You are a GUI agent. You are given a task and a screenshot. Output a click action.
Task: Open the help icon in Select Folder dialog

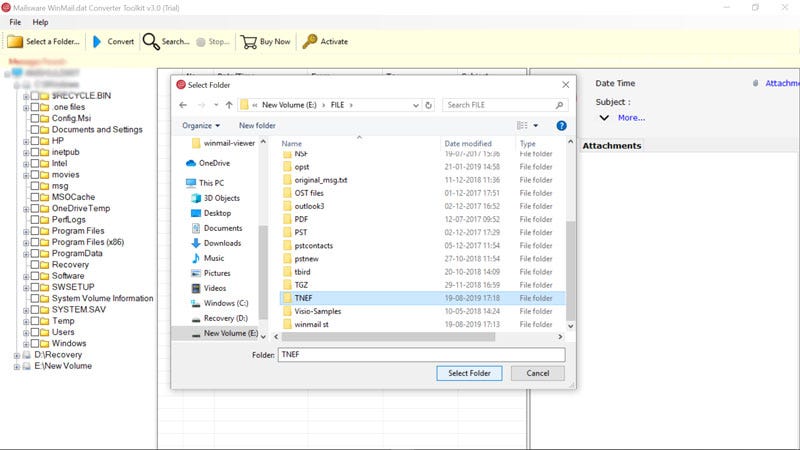pos(561,126)
